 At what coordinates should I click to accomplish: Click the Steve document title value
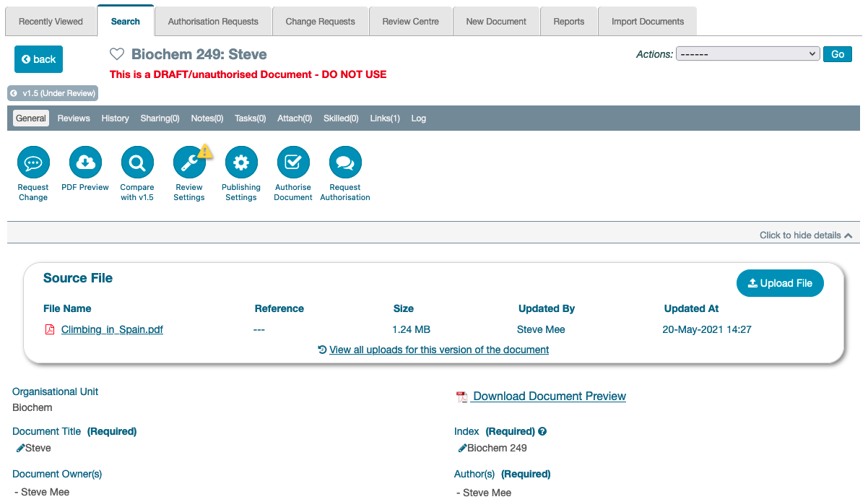tap(38, 449)
